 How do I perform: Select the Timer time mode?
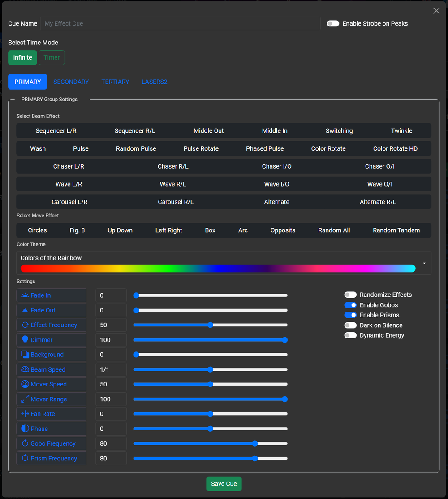[52, 57]
